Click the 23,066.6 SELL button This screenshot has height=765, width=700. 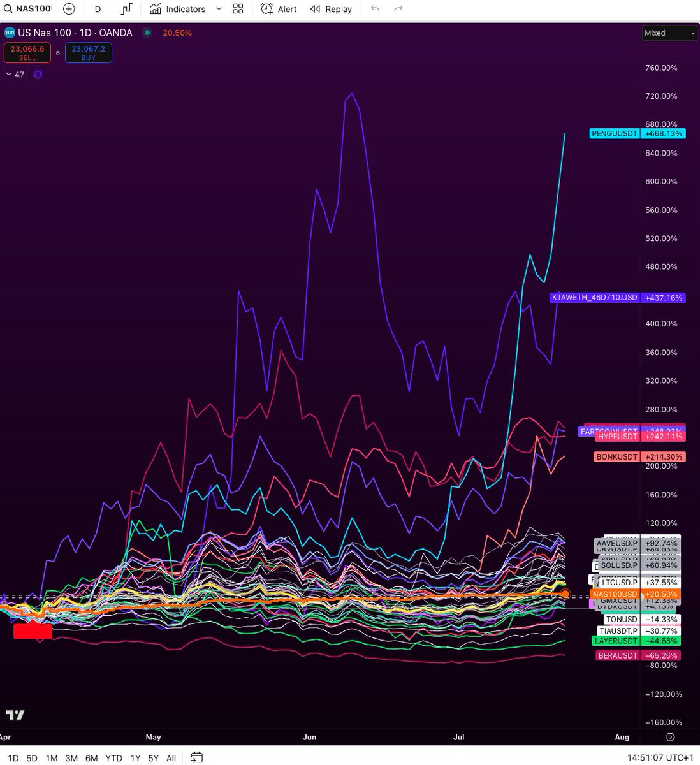pyautogui.click(x=27, y=53)
